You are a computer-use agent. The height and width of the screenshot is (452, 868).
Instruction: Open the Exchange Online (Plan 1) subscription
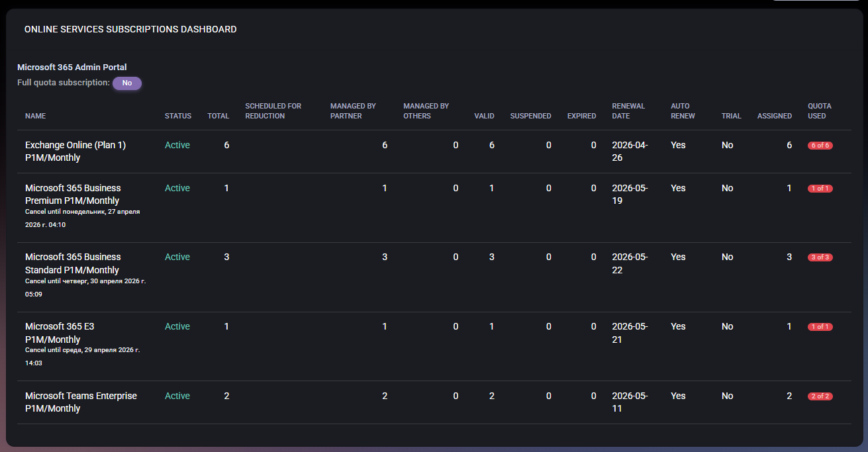point(75,151)
